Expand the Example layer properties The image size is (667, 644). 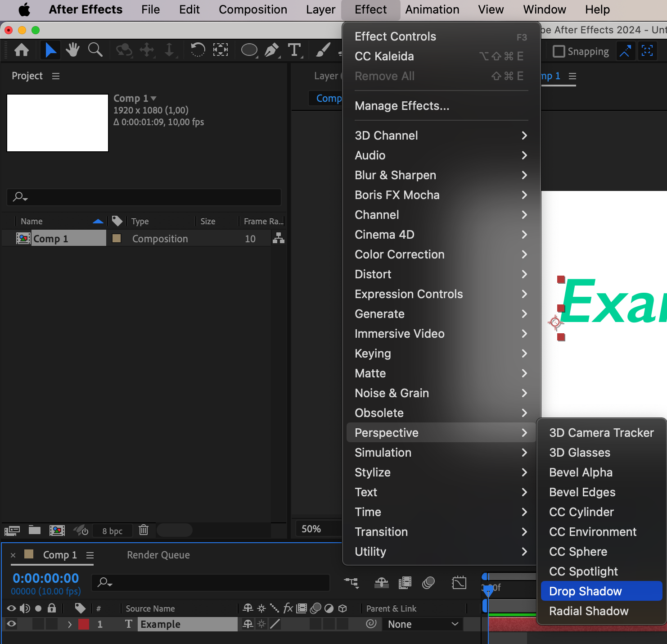[70, 624]
